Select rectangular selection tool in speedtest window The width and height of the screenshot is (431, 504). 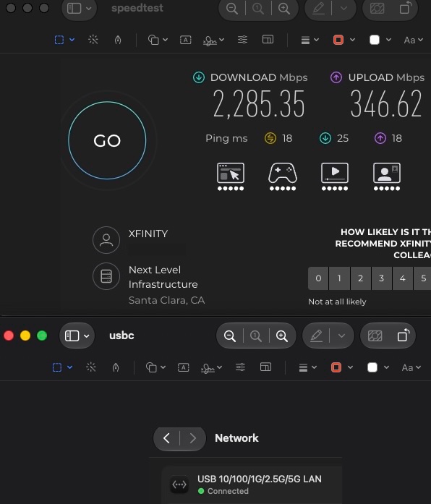[59, 40]
